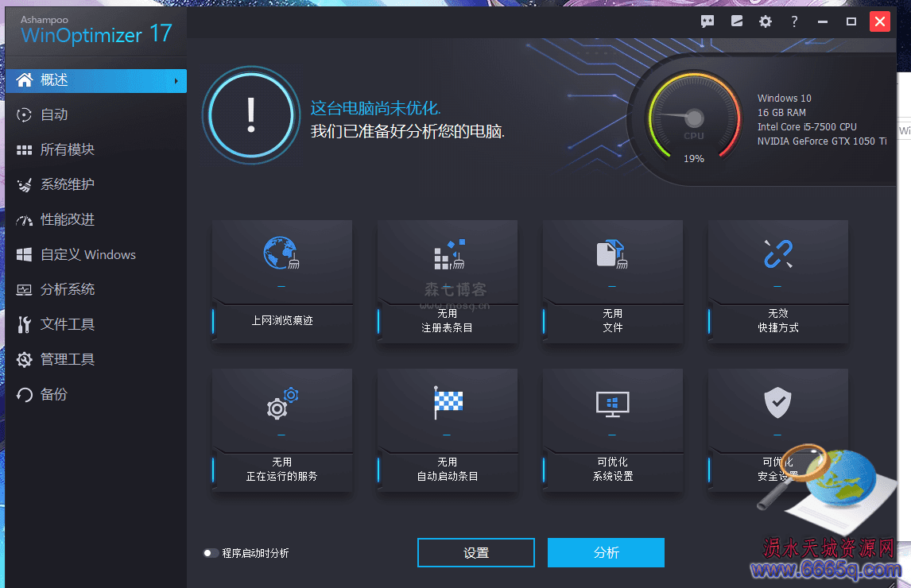Click the monitor chart icon for 分析系统
The image size is (911, 588).
[x=24, y=290]
